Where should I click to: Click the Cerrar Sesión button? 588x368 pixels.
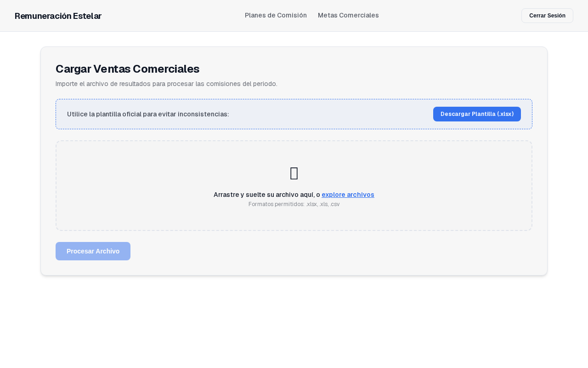pos(547,16)
